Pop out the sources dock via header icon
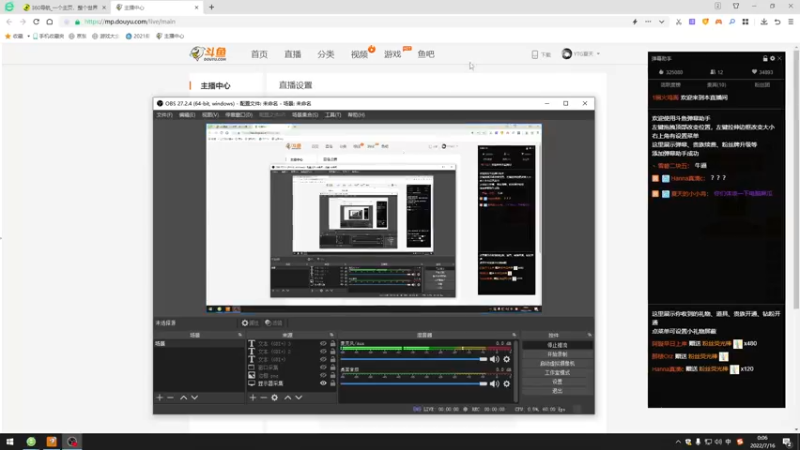 click(x=332, y=335)
